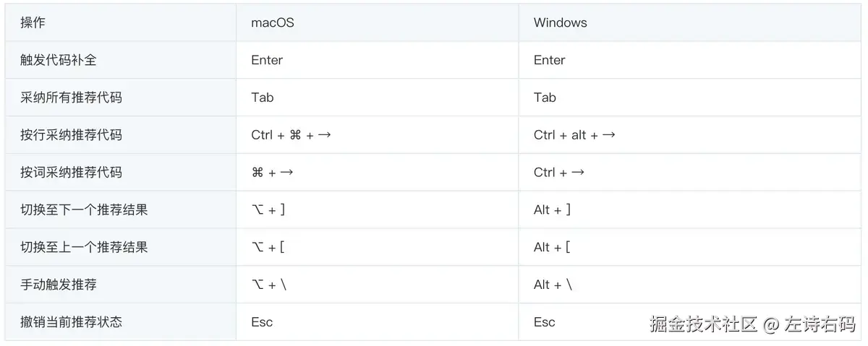The image size is (868, 346).
Task: Click the 切换至上一个推荐结果 cell
Action: coord(84,247)
